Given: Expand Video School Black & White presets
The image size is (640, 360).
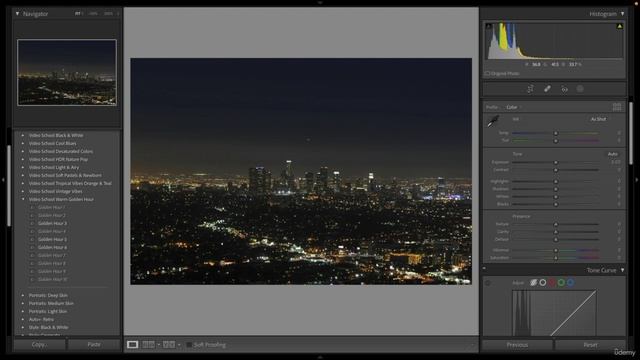Looking at the screenshot, I should (23, 135).
